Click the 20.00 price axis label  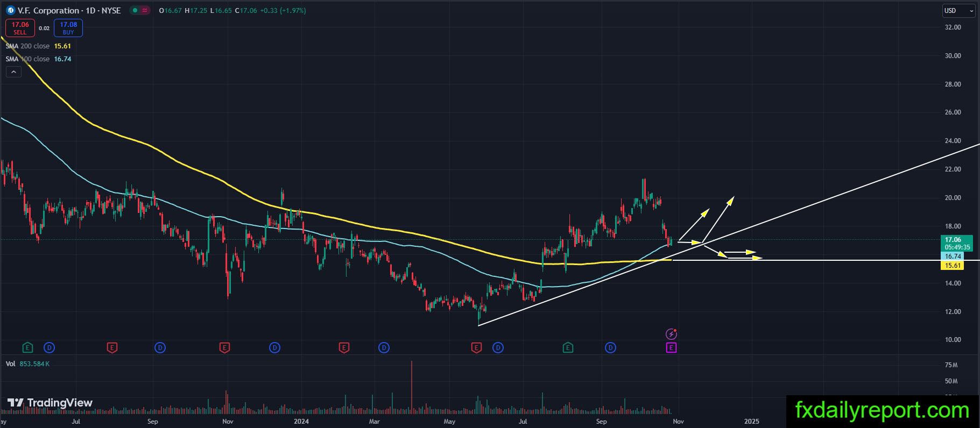click(953, 198)
